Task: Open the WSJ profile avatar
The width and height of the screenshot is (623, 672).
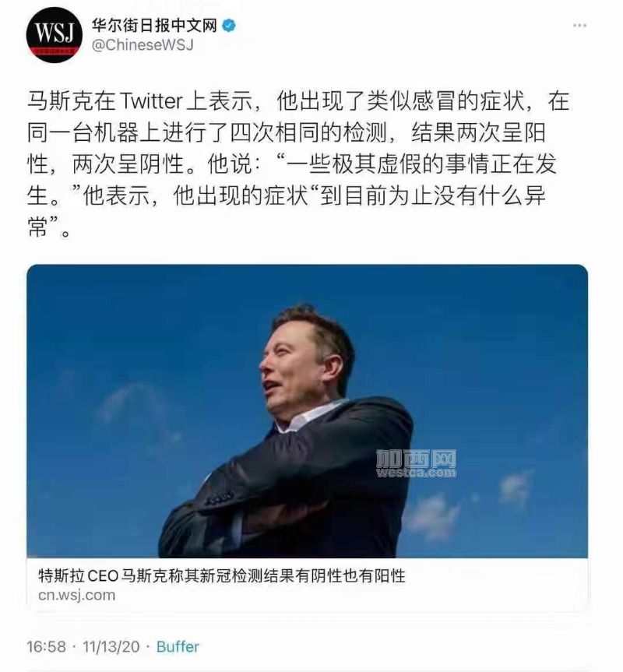Action: point(54,35)
